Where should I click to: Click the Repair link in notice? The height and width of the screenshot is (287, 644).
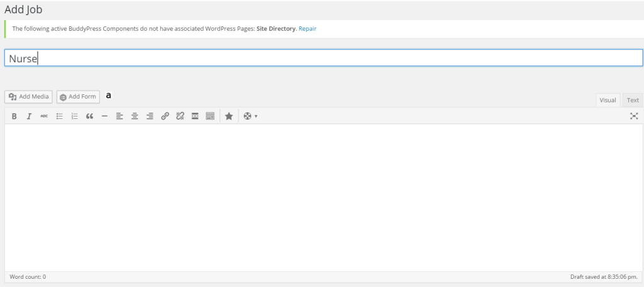point(308,29)
